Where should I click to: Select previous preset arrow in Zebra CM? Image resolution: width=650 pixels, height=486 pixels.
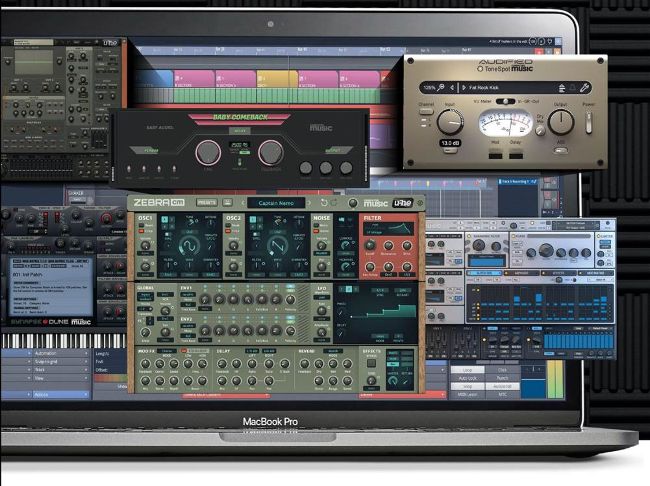tap(243, 203)
